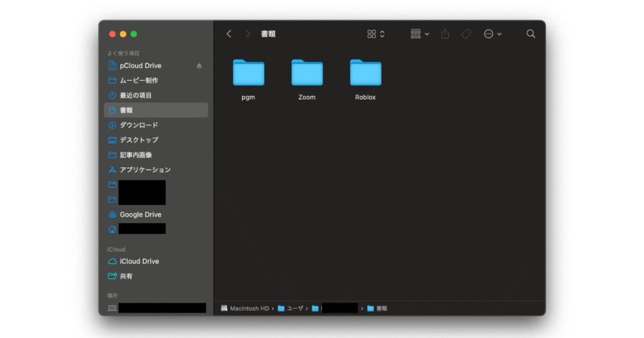Open the Share toolbar icon

click(445, 34)
